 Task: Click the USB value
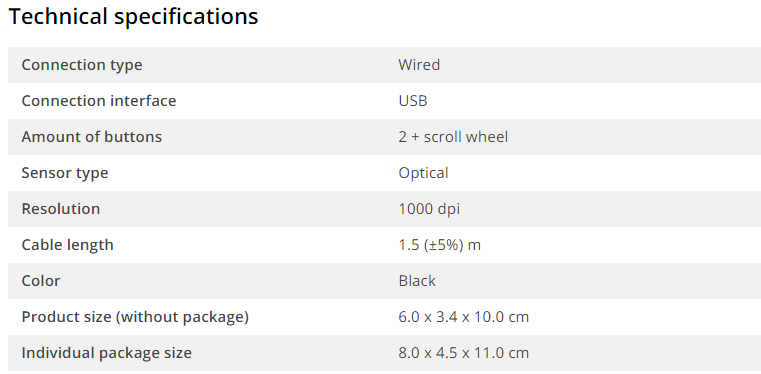pyautogui.click(x=413, y=101)
